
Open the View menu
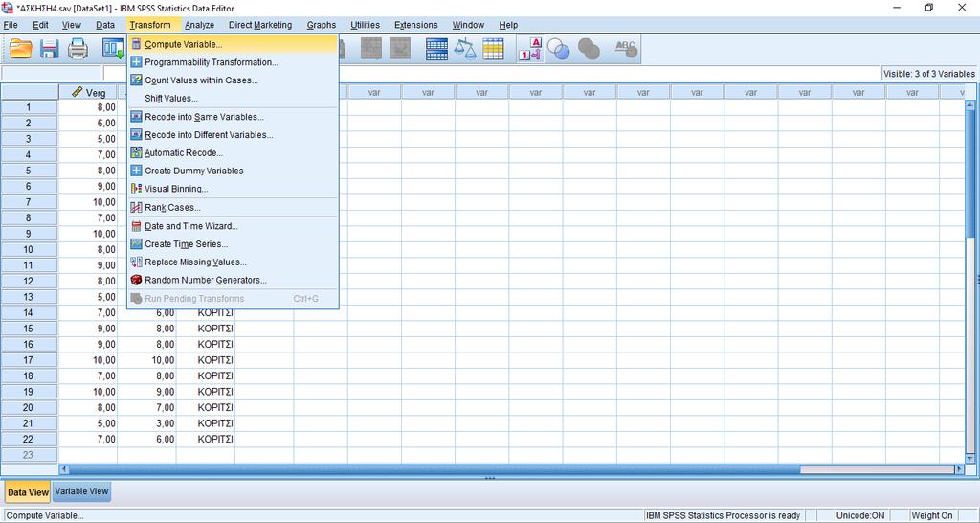click(x=71, y=25)
